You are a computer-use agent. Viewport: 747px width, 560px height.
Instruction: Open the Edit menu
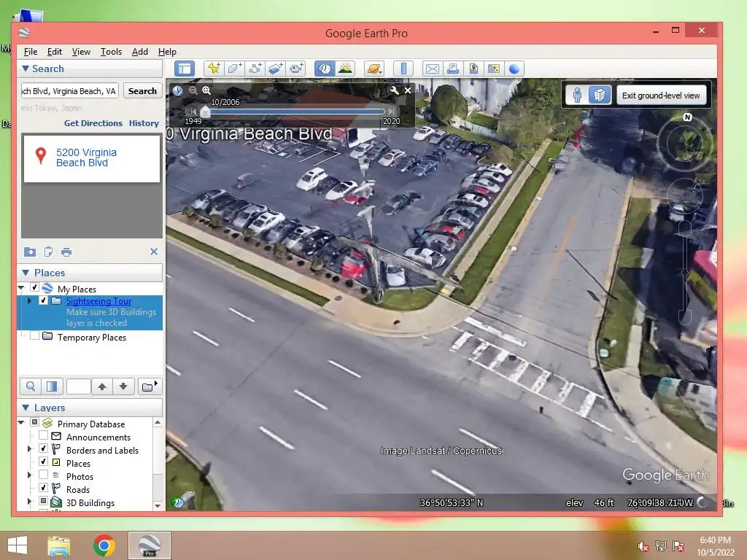(54, 52)
